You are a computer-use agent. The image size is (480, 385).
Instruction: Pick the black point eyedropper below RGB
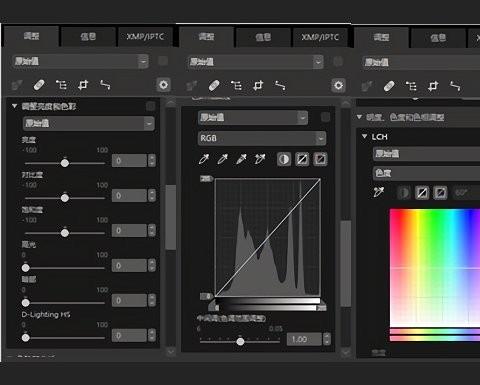pos(204,159)
